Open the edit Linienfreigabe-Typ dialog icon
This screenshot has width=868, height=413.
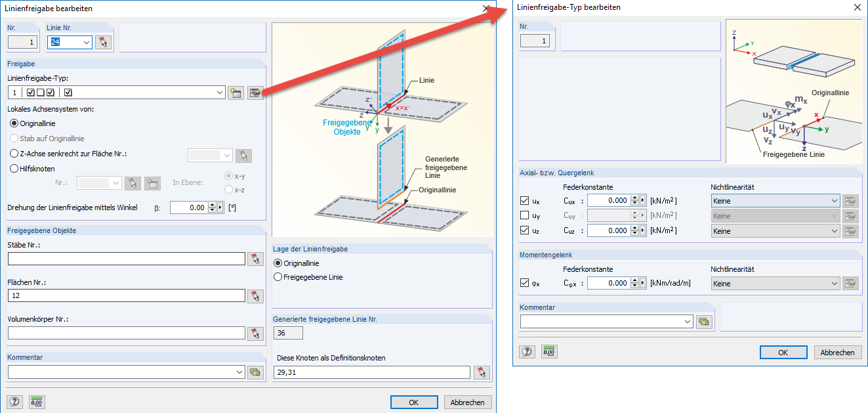coord(255,92)
